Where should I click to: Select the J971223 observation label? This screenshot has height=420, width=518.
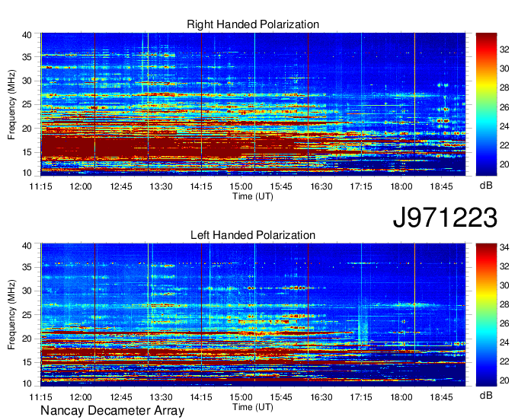[445, 218]
